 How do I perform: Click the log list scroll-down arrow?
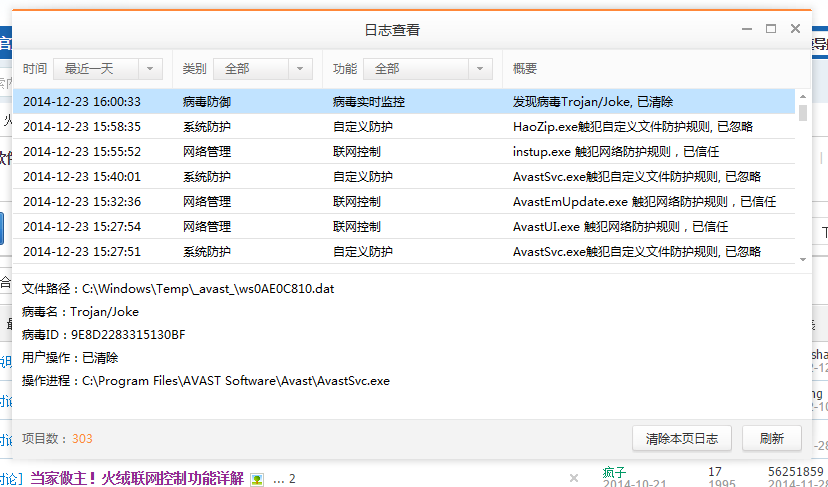[803, 259]
